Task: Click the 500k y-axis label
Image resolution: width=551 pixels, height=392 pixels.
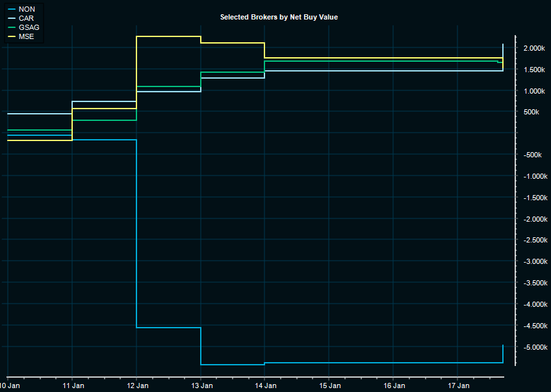Action: [x=532, y=112]
